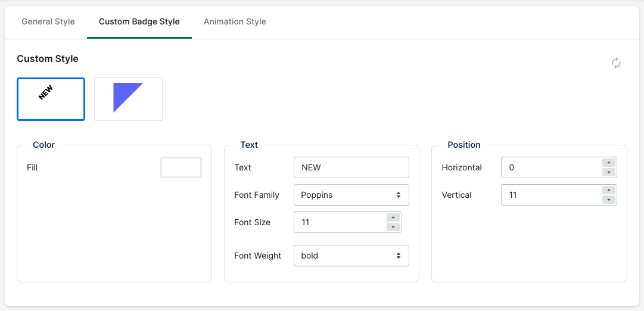Viewport: 644px width, 311px height.
Task: Select the Custom Badge Style tab
Action: point(139,21)
